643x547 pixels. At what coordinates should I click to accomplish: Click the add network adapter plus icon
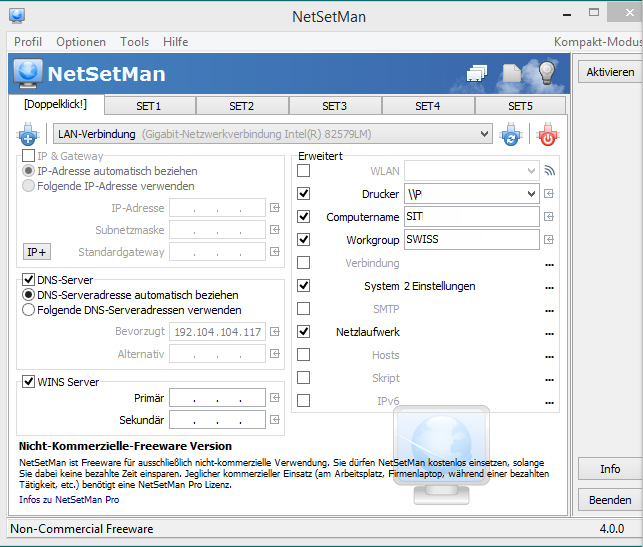point(28,134)
